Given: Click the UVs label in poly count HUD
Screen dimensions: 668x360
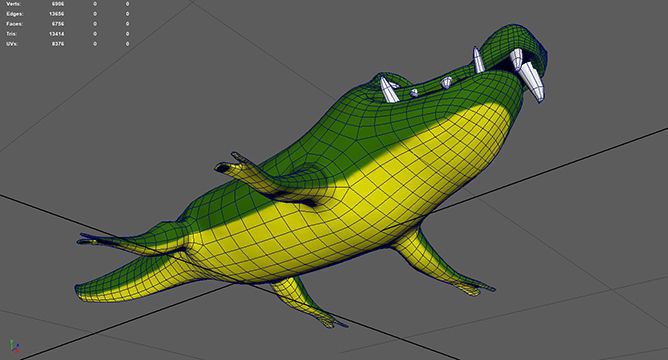Looking at the screenshot, I should [x=12, y=44].
